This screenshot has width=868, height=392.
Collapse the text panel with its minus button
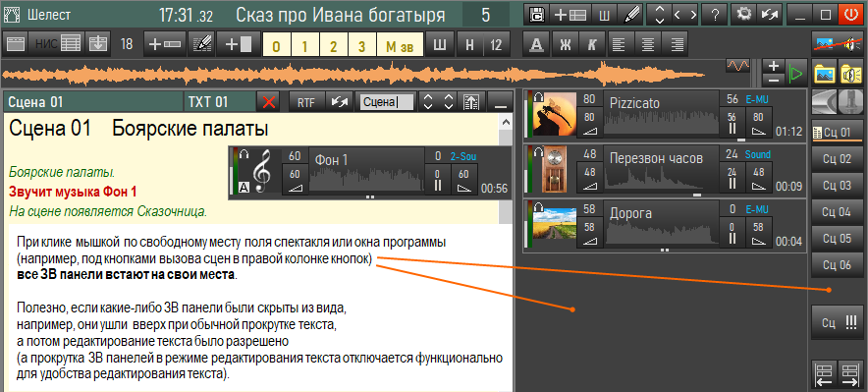(x=501, y=102)
